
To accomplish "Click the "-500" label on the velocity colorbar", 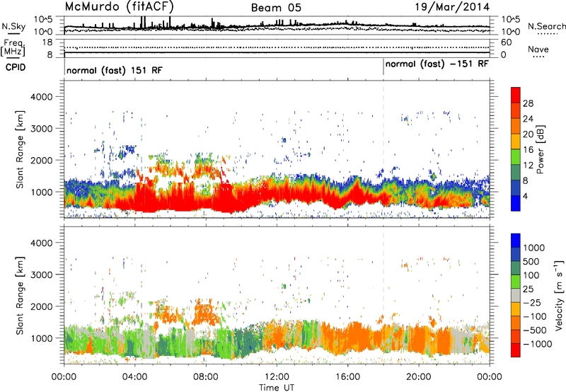I will (535, 330).
